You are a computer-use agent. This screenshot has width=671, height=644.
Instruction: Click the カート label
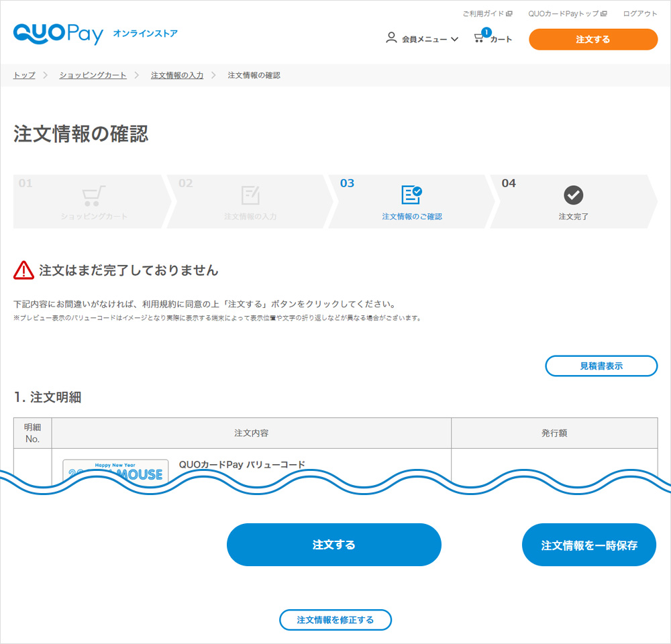click(x=501, y=40)
